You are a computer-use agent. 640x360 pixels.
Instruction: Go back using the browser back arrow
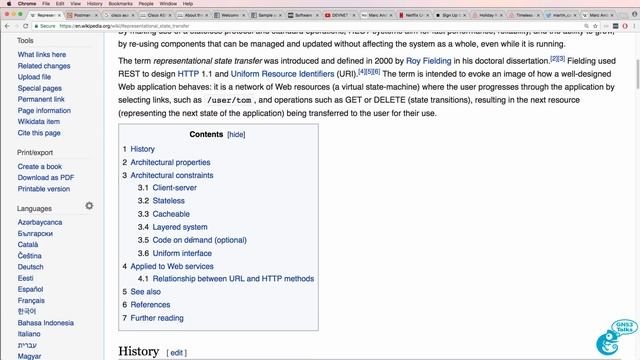(7, 26)
